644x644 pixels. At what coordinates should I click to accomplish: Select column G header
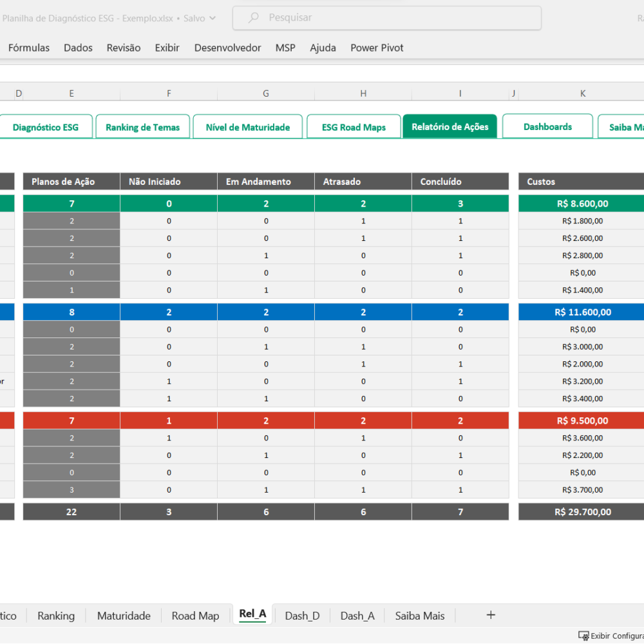266,93
